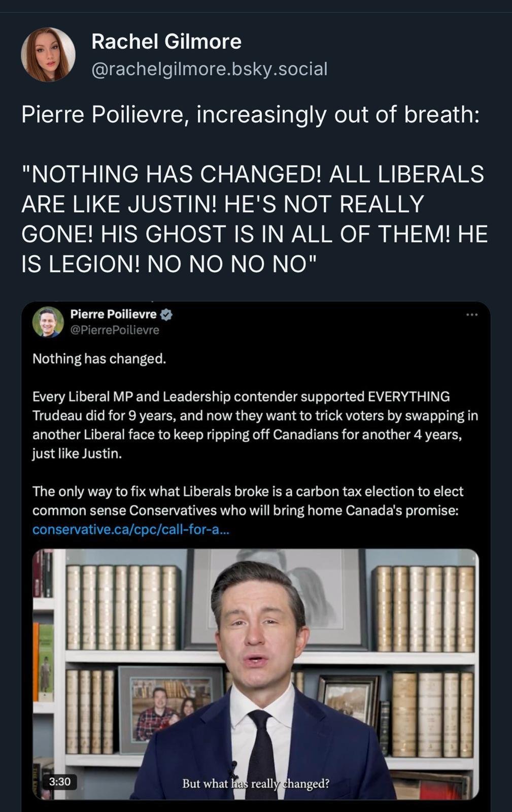Click the 'increasingly out of breath' post line

(x=250, y=115)
